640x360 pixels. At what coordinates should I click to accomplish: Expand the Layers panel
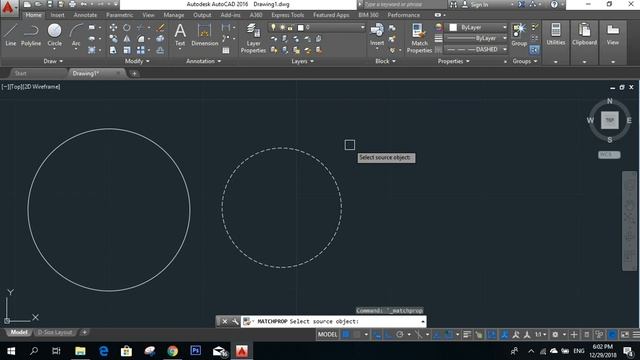click(x=302, y=61)
